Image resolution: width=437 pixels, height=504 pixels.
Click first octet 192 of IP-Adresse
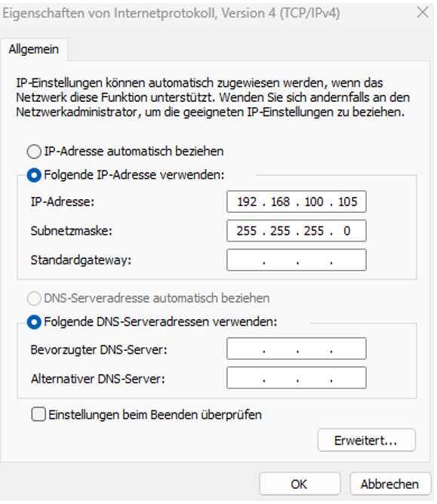pos(247,202)
